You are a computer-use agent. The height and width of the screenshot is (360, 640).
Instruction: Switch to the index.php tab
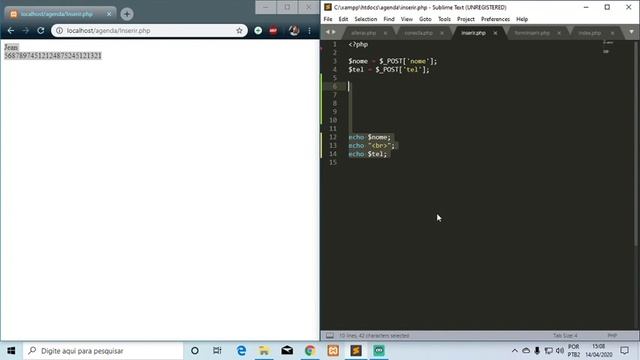589,33
